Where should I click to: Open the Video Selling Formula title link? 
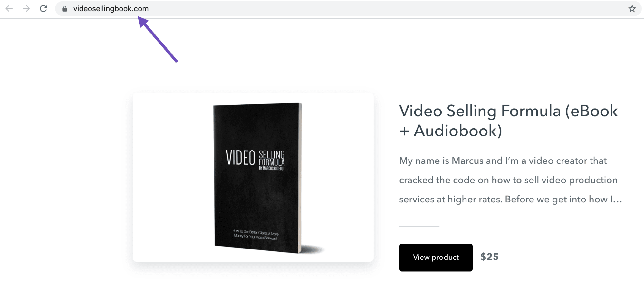pos(508,121)
